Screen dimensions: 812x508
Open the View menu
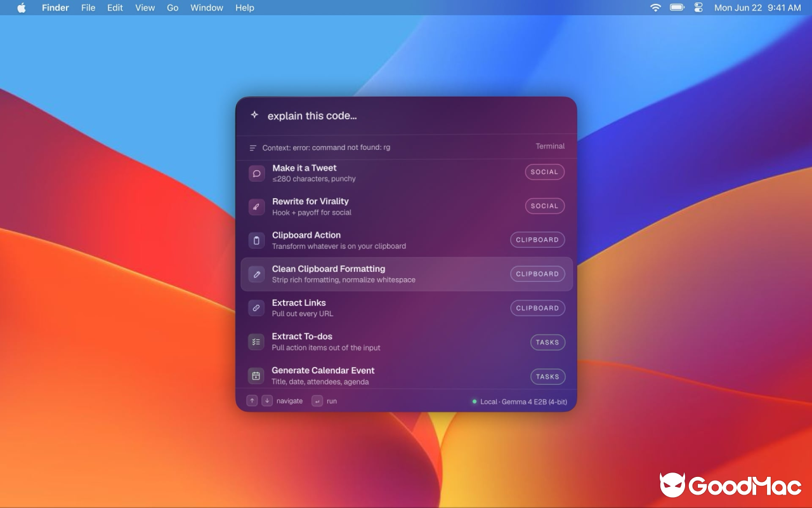[x=145, y=8]
